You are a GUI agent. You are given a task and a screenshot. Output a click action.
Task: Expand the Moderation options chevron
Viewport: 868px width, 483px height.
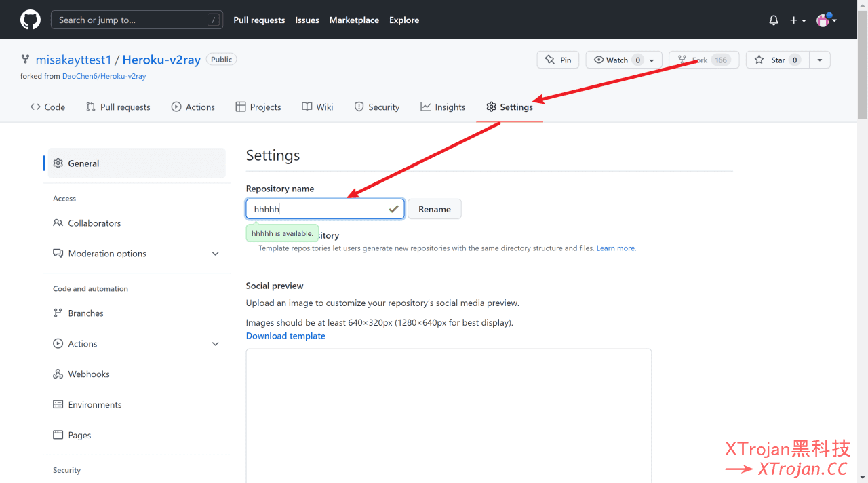pyautogui.click(x=216, y=254)
